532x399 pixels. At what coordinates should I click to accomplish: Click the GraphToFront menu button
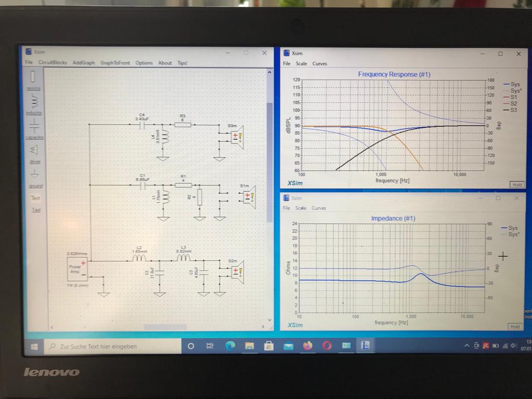tap(115, 63)
